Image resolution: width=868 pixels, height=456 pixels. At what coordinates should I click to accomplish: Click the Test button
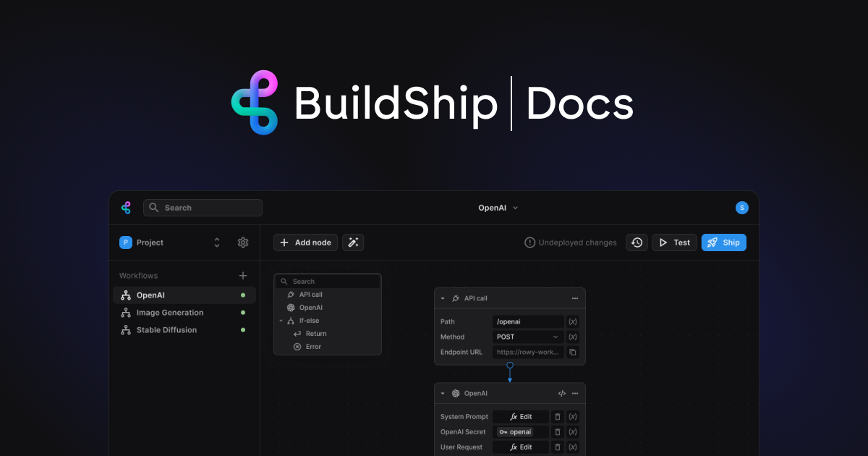pos(674,242)
